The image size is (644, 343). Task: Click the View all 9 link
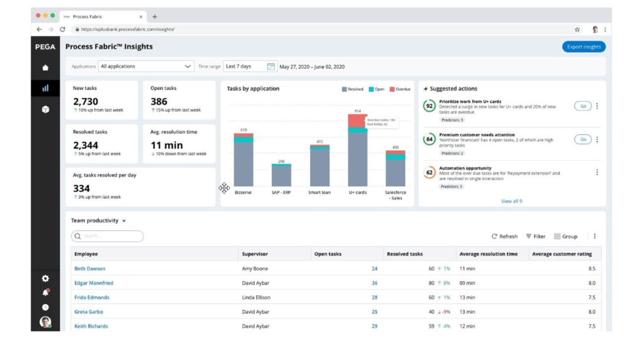click(511, 201)
